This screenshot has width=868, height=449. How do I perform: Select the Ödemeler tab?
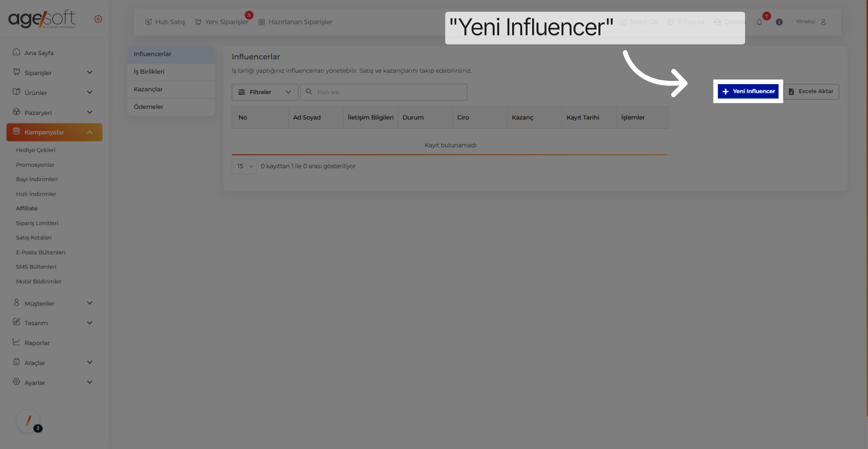click(x=171, y=107)
